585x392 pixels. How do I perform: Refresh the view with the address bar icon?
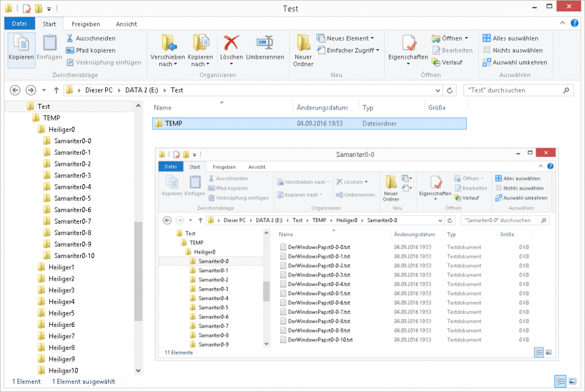pyautogui.click(x=449, y=90)
